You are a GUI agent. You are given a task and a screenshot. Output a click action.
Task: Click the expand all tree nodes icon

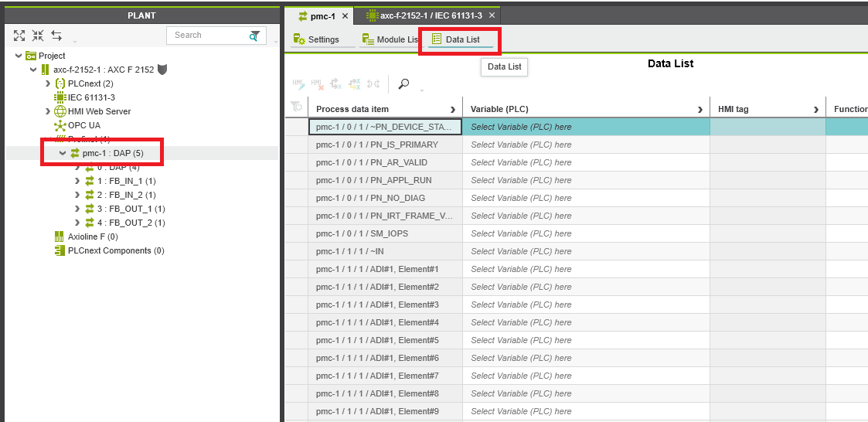point(19,36)
